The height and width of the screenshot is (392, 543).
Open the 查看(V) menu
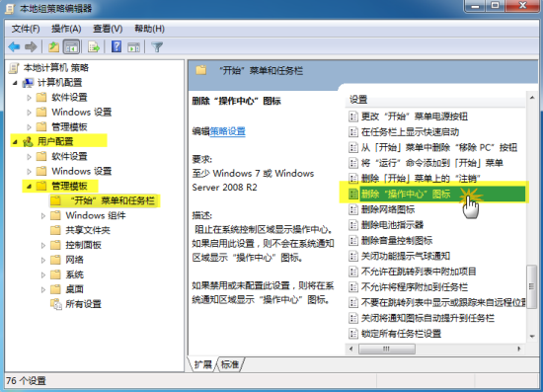[108, 29]
